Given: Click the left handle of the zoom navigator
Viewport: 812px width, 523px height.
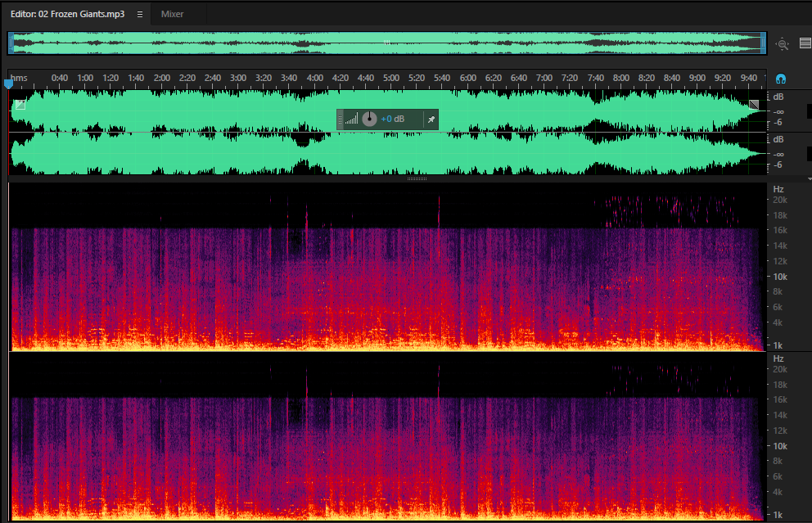Looking at the screenshot, I should [11, 43].
